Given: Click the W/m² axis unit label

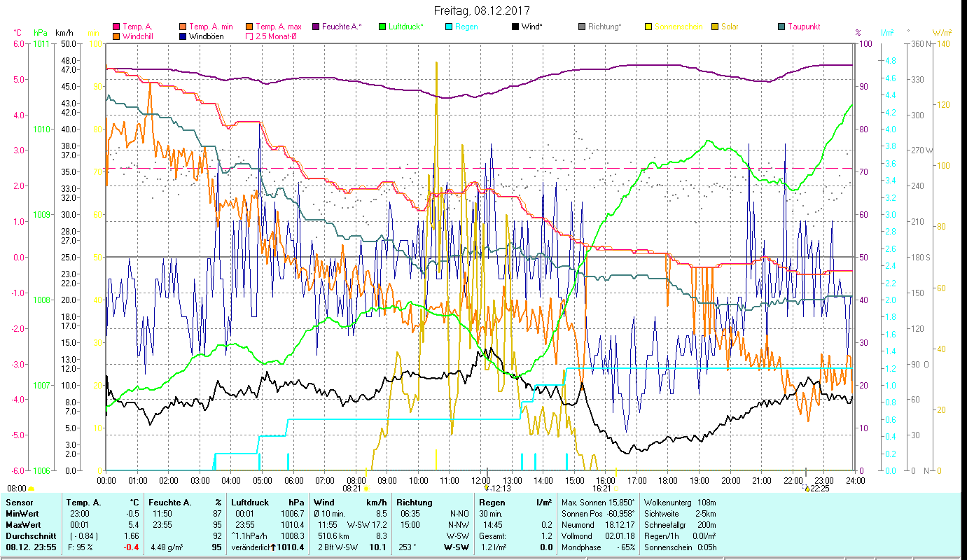Looking at the screenshot, I should tap(942, 33).
